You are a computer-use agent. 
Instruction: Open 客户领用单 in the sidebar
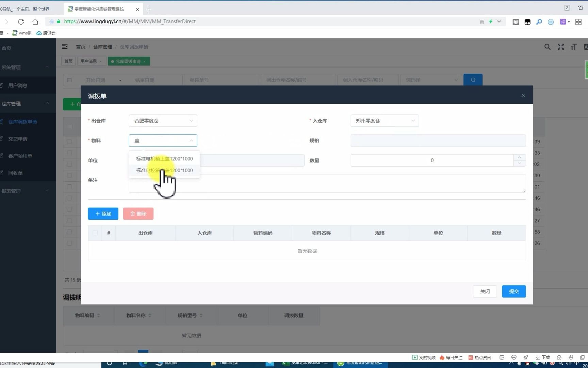pos(28,156)
